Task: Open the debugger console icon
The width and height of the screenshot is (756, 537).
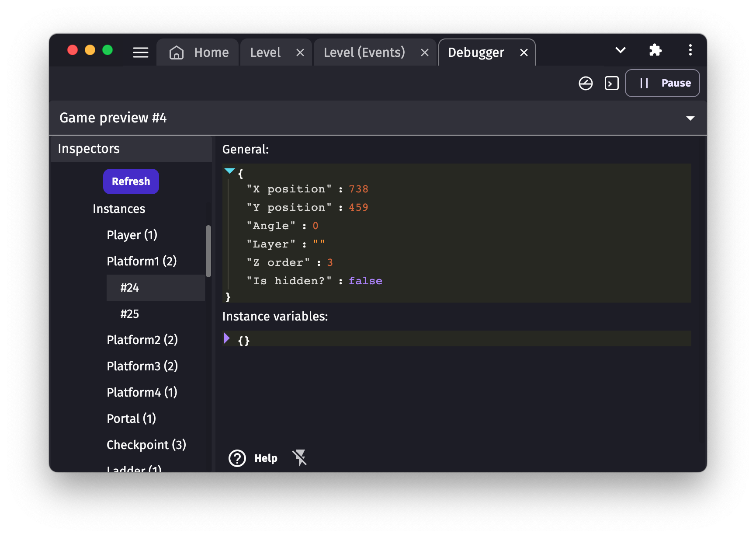Action: click(x=611, y=83)
